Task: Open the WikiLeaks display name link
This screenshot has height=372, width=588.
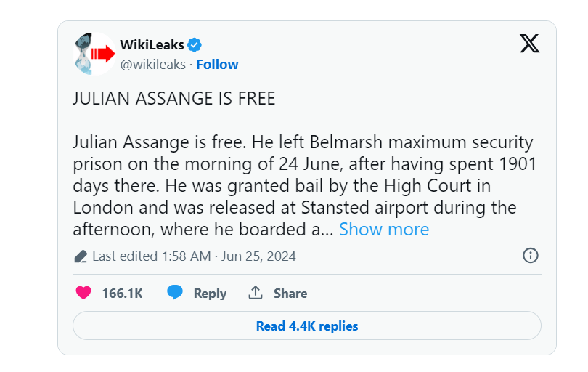Action: coord(152,45)
